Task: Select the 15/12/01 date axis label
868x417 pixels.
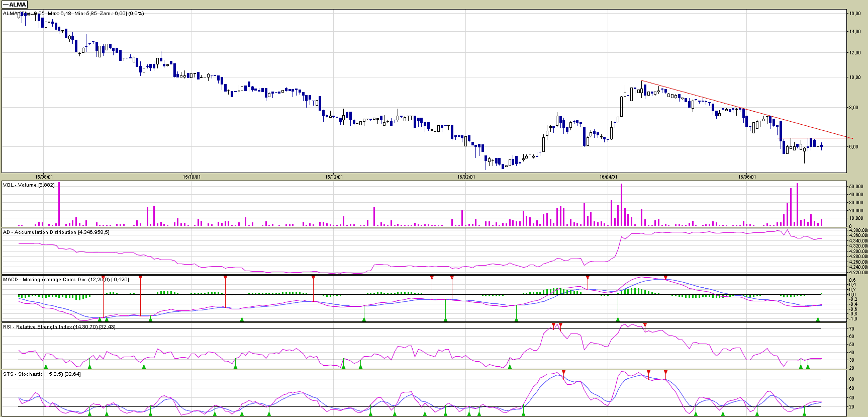Action: [334, 177]
